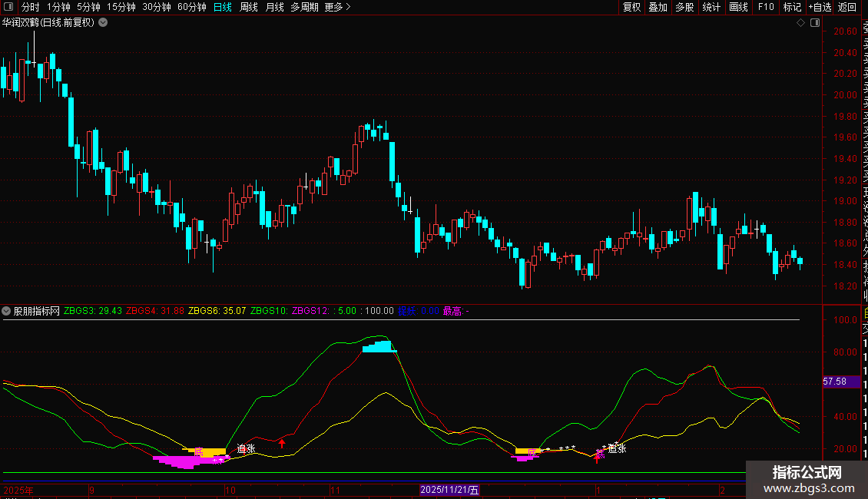Add stock via +自选 button

click(820, 7)
